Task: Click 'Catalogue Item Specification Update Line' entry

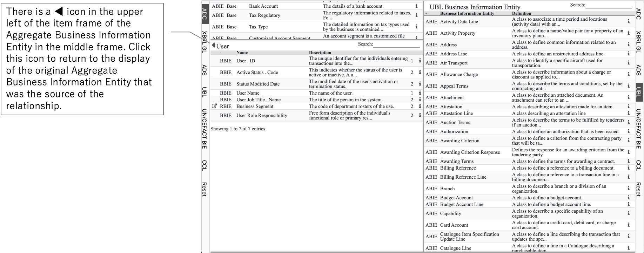Action: (x=469, y=237)
